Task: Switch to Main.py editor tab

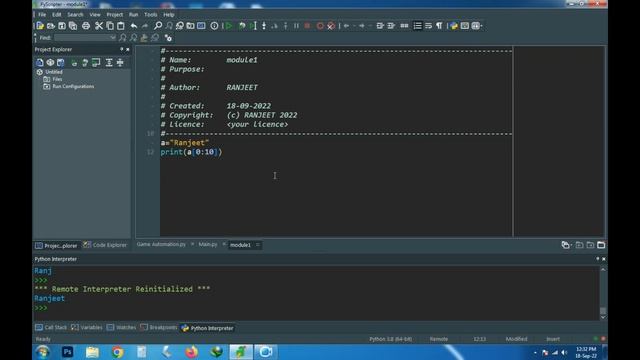Action: (x=208, y=244)
